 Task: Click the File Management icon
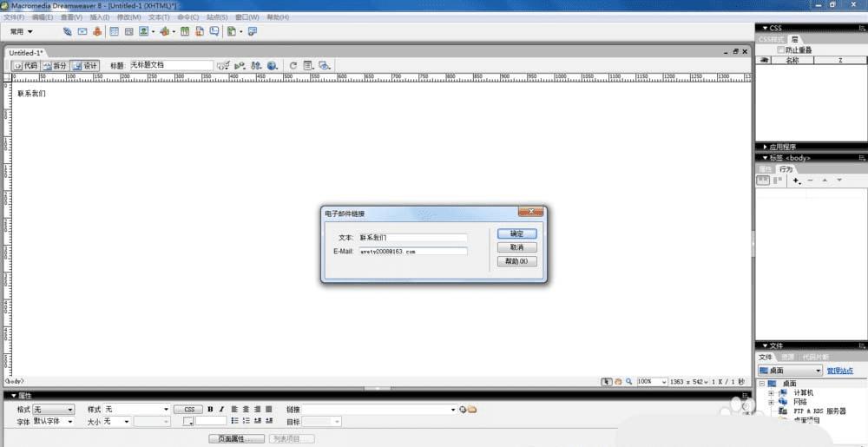[256, 65]
